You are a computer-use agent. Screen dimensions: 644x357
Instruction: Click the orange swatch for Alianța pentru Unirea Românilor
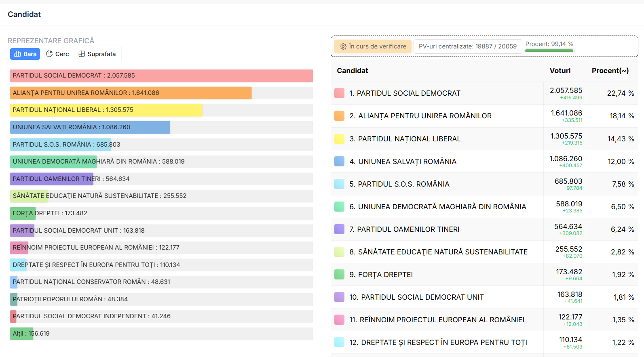point(340,116)
